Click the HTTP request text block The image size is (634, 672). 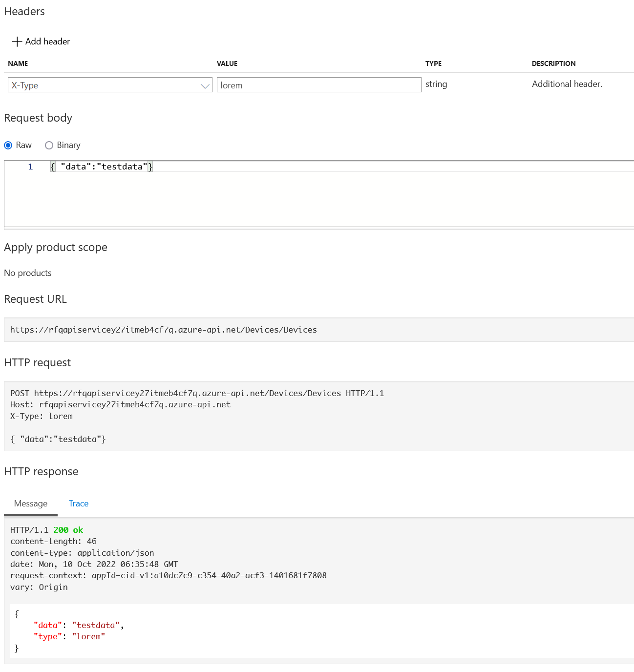click(195, 416)
